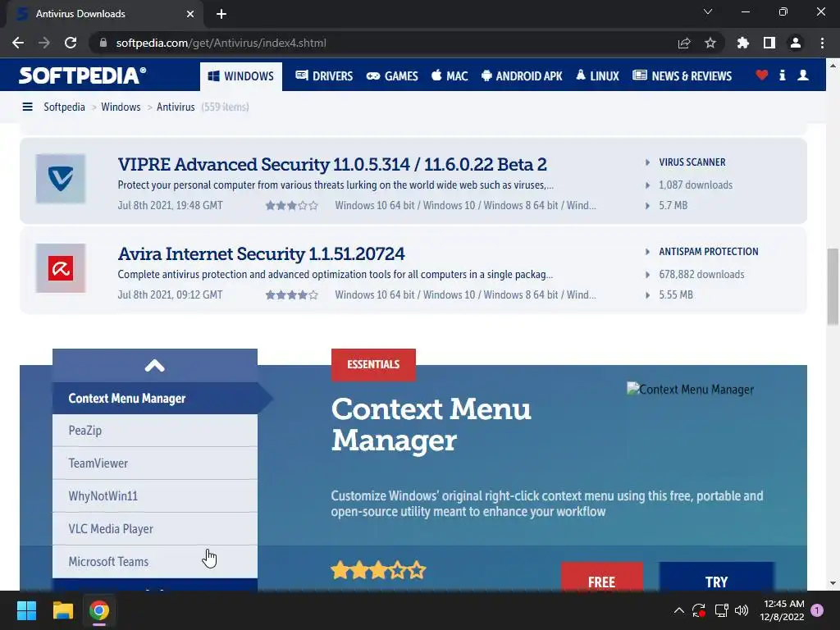Image resolution: width=840 pixels, height=630 pixels.
Task: Open Chrome extensions puzzle icon
Action: click(x=743, y=43)
